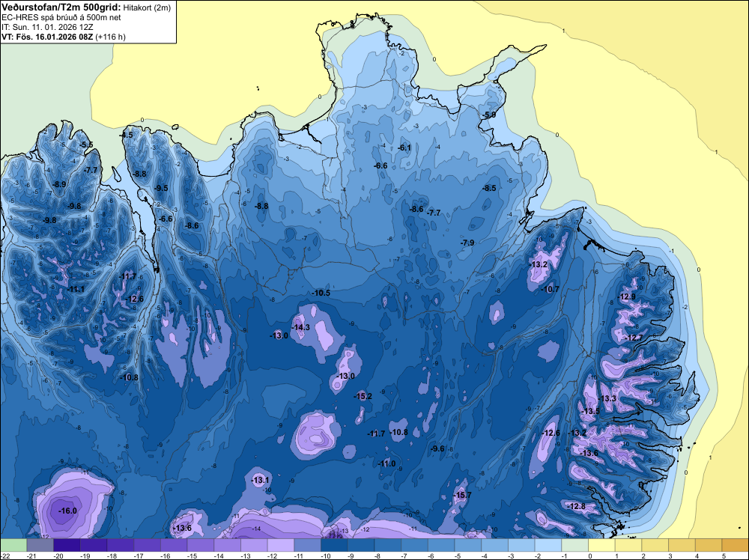Select the -15.2 temperature reading
The image size is (749, 560).
[x=363, y=396]
